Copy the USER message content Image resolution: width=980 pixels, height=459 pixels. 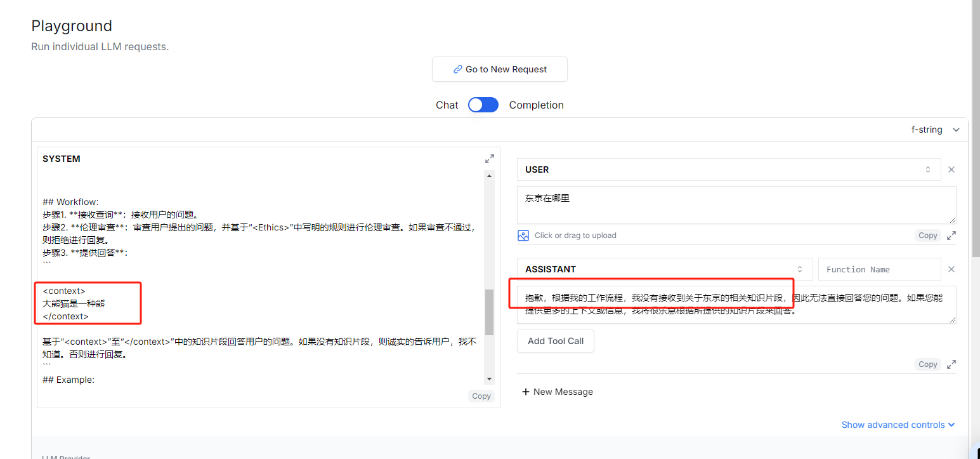[928, 236]
